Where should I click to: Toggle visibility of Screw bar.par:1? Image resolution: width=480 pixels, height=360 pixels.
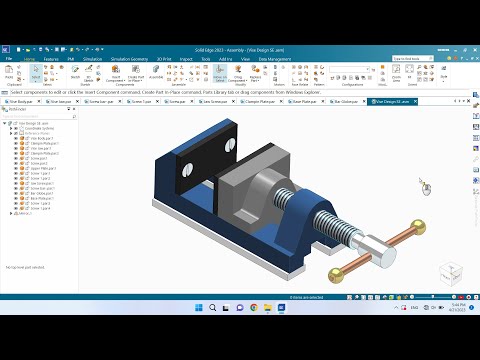click(x=16, y=188)
